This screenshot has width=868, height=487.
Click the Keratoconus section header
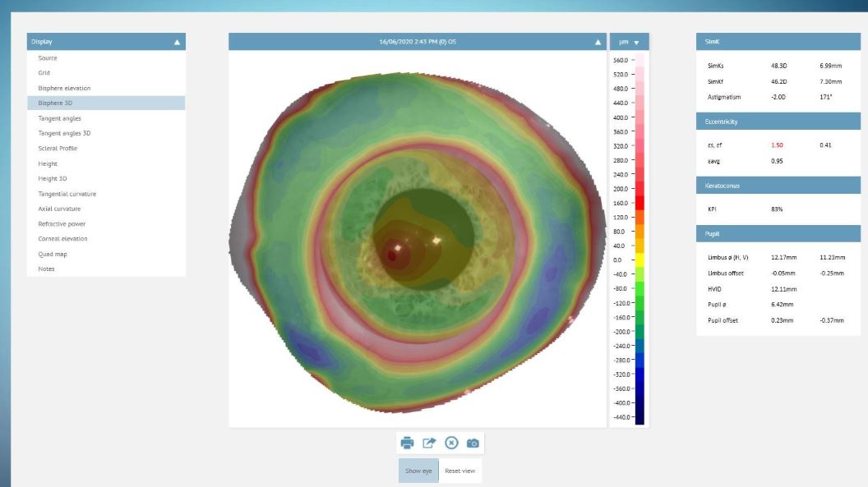[778, 186]
